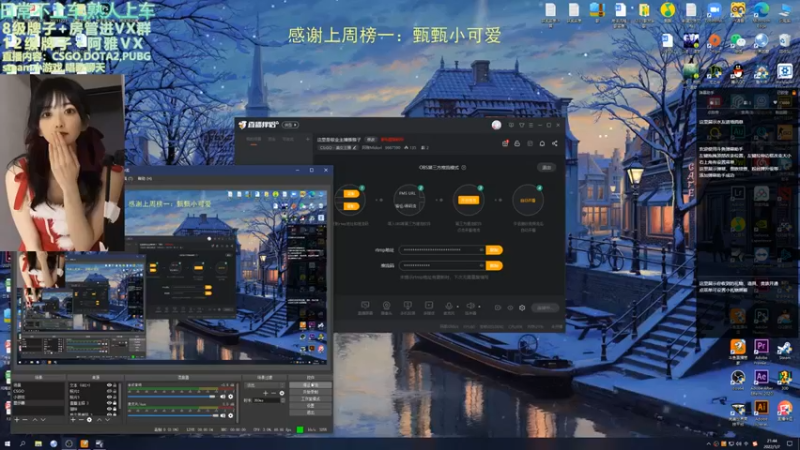This screenshot has width=800, height=450.
Task: Expand microphone options arrow in companion
Action: pyautogui.click(x=457, y=307)
